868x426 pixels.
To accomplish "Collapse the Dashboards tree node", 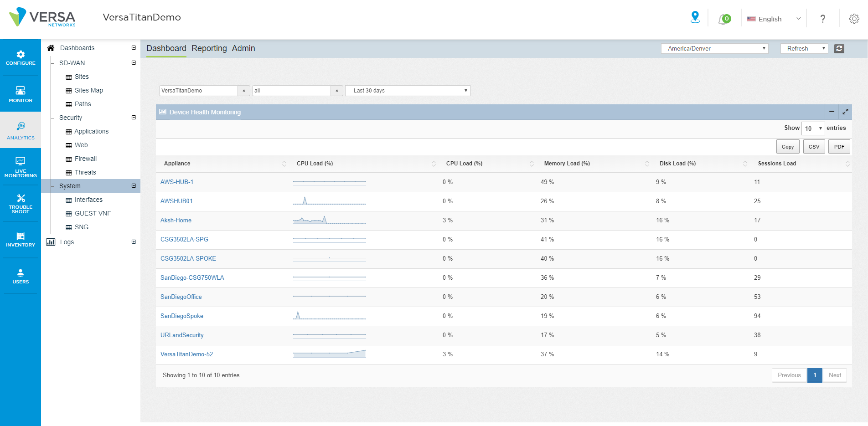I will pyautogui.click(x=134, y=48).
